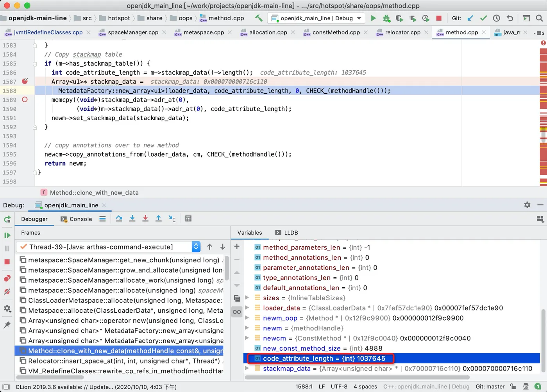Expand newm_oop variable node
Screen dimensions: 547x392
(x=247, y=318)
